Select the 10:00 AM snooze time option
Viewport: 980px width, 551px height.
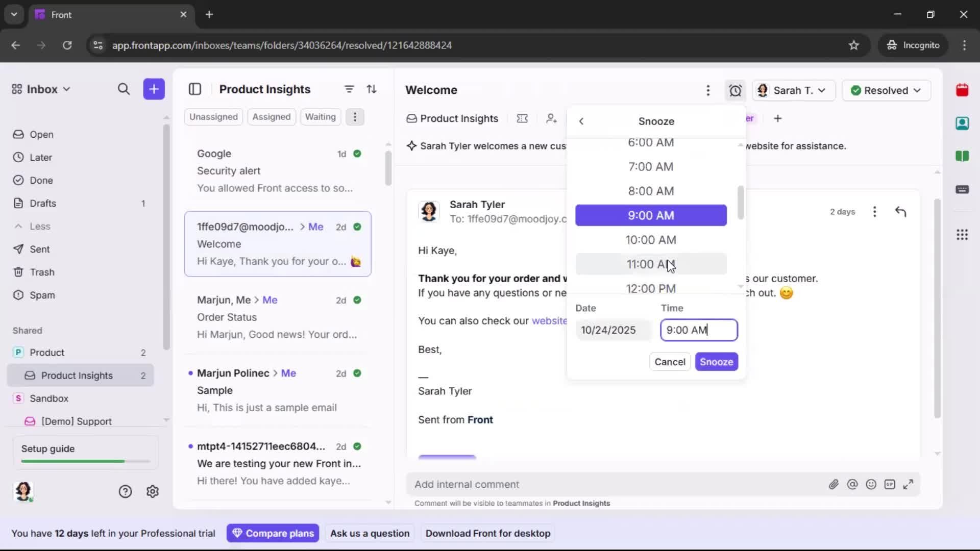tap(651, 240)
